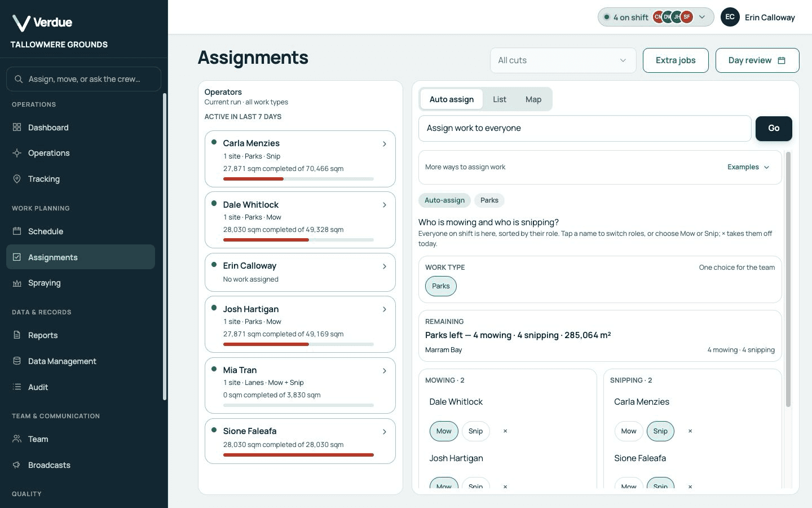Image resolution: width=812 pixels, height=508 pixels.
Task: Open Broadcasts in the sidebar
Action: (x=81, y=465)
